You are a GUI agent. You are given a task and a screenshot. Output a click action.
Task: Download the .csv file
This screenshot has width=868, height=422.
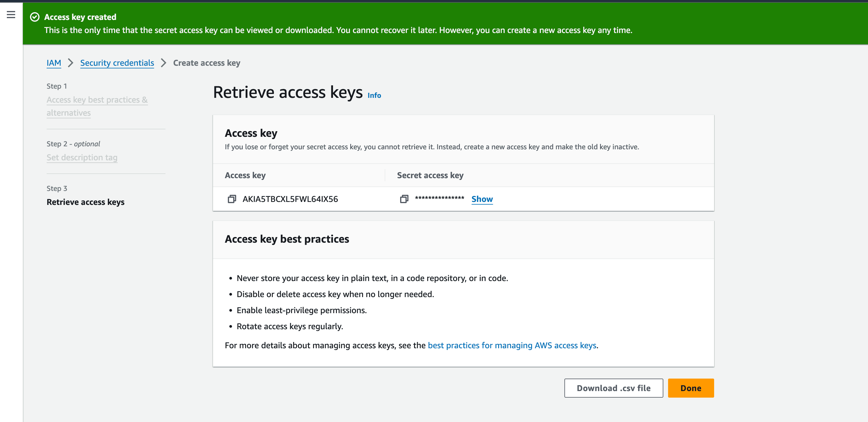pyautogui.click(x=613, y=388)
